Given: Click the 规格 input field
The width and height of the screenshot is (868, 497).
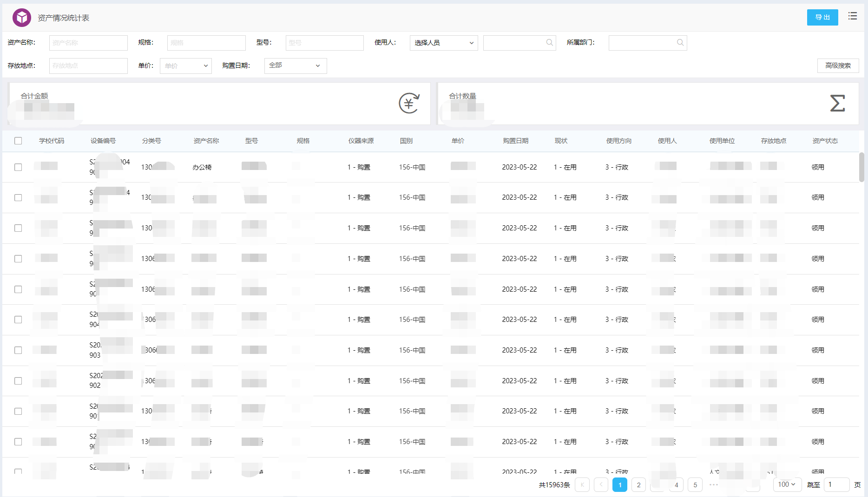Looking at the screenshot, I should pyautogui.click(x=206, y=43).
